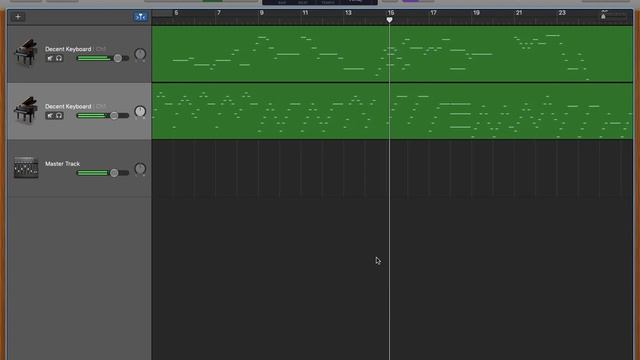
Task: Solo the second Decent Keyboard track
Action: click(x=59, y=116)
